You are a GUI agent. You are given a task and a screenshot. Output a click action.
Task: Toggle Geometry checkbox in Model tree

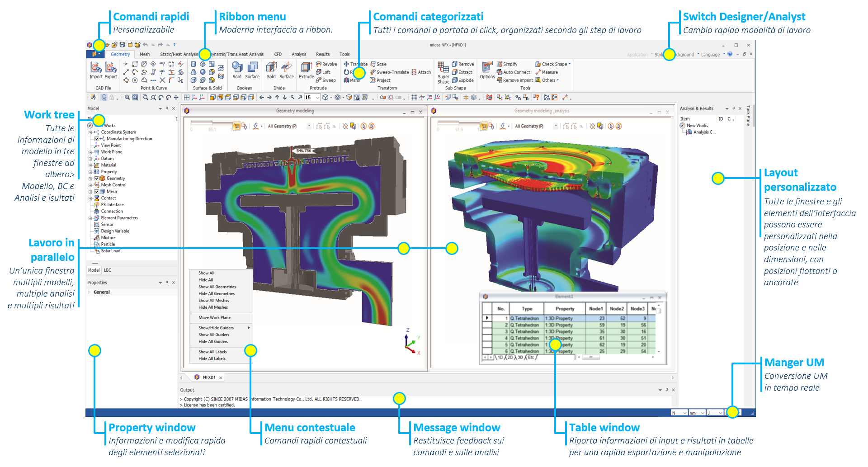[x=96, y=179]
